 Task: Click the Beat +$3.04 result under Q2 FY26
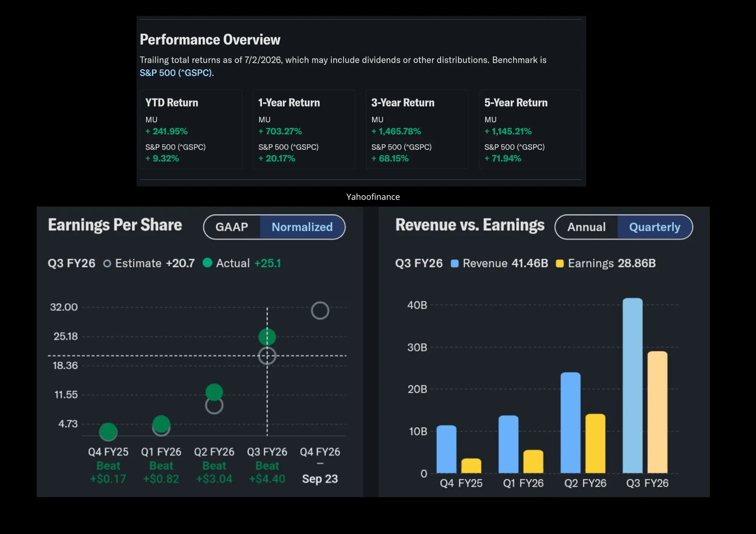(214, 472)
